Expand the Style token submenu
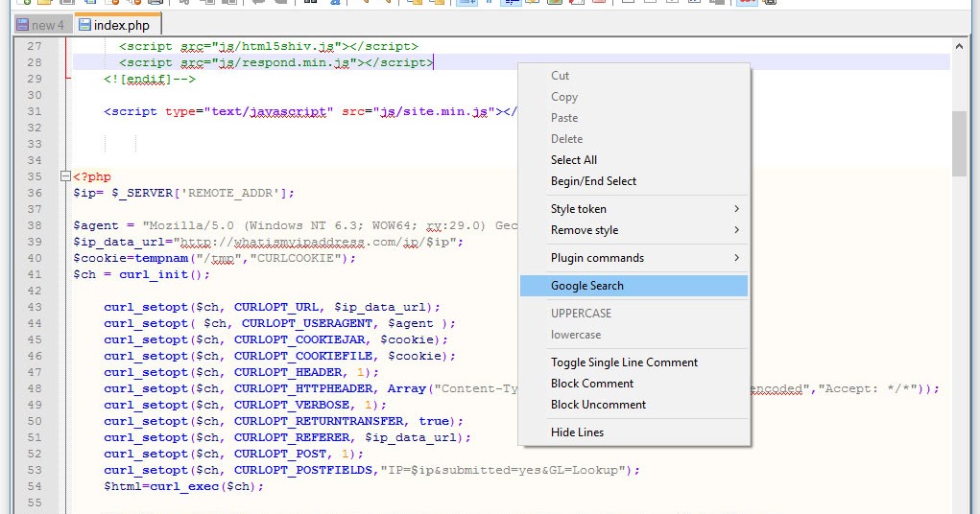This screenshot has width=980, height=514. click(633, 209)
